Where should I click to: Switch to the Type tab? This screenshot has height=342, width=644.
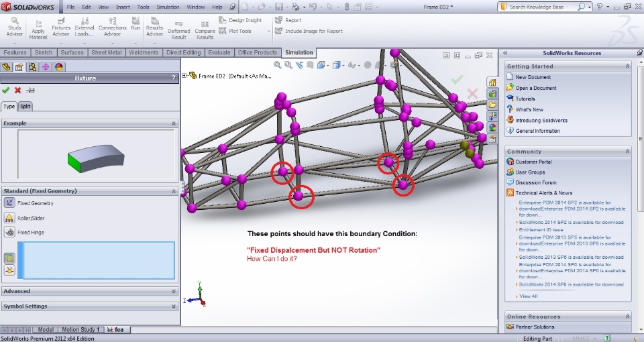pyautogui.click(x=9, y=107)
